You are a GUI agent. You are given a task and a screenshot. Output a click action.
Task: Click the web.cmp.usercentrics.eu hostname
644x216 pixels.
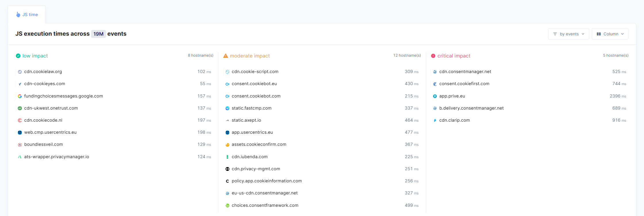click(50, 132)
